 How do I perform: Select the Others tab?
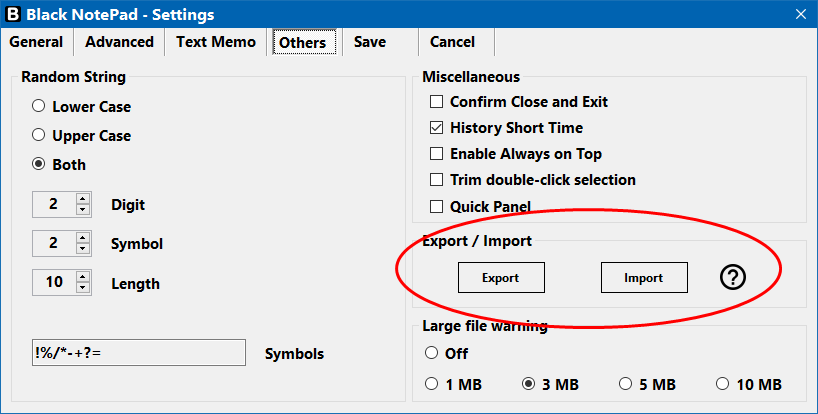[303, 42]
